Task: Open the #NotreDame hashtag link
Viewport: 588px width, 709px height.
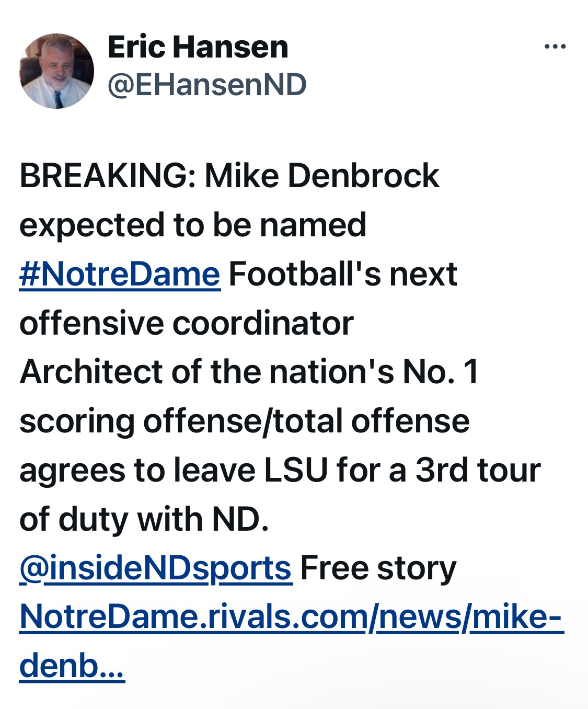Action: pyautogui.click(x=120, y=275)
